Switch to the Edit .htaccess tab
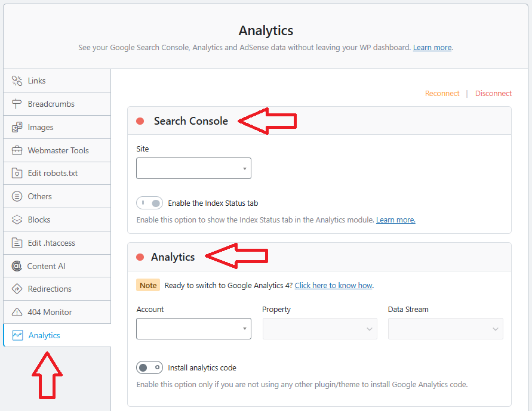This screenshot has height=411, width=532. pos(51,243)
